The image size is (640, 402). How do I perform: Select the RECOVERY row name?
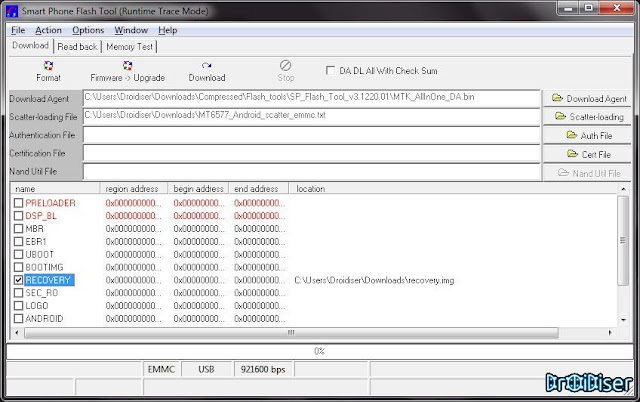coord(48,280)
